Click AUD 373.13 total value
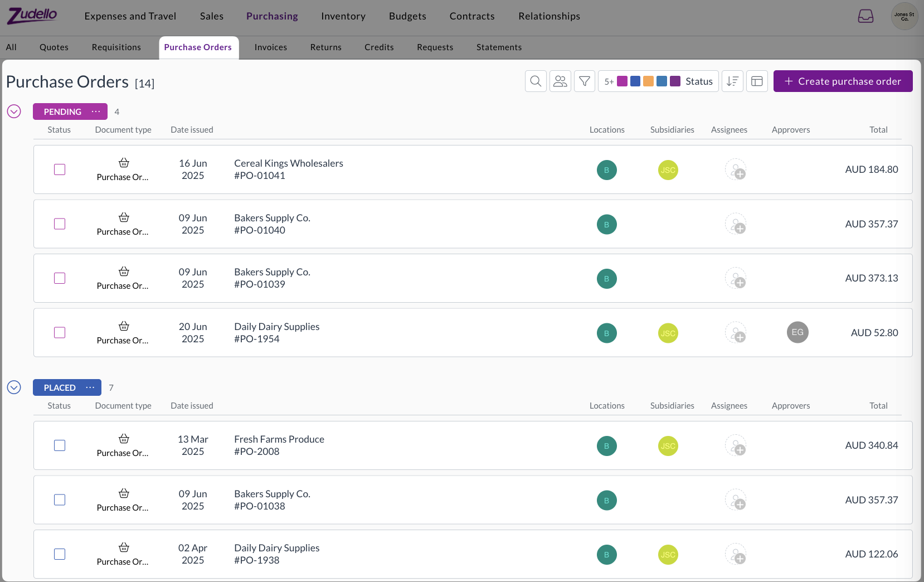Image resolution: width=924 pixels, height=582 pixels. pyautogui.click(x=872, y=278)
